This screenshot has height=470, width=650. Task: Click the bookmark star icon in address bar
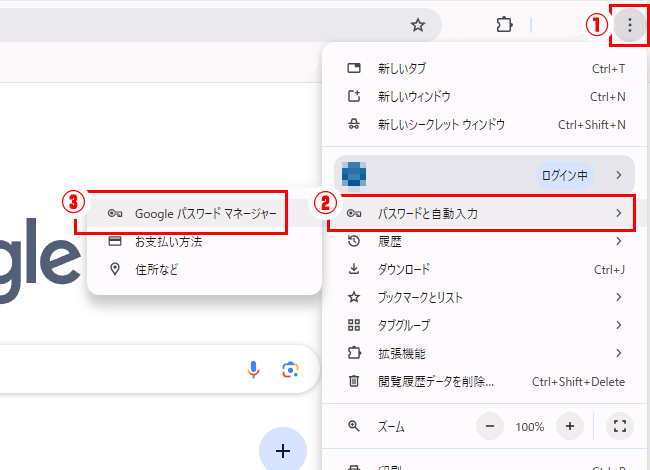pyautogui.click(x=418, y=25)
